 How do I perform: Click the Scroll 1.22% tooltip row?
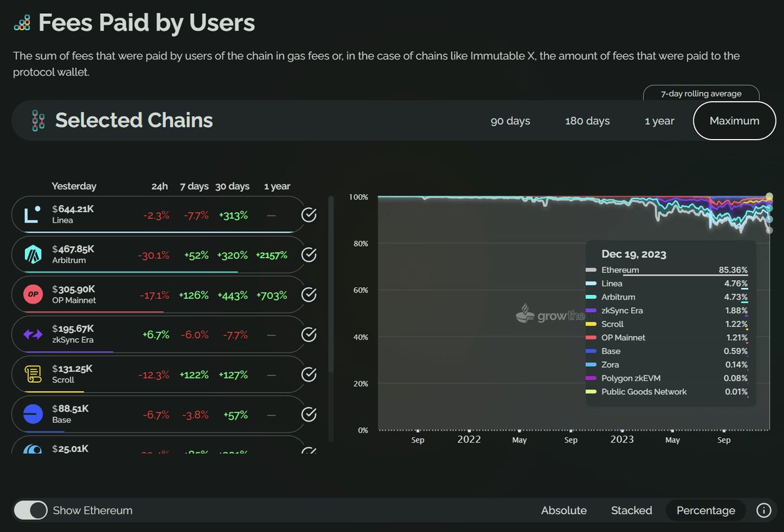pyautogui.click(x=667, y=324)
